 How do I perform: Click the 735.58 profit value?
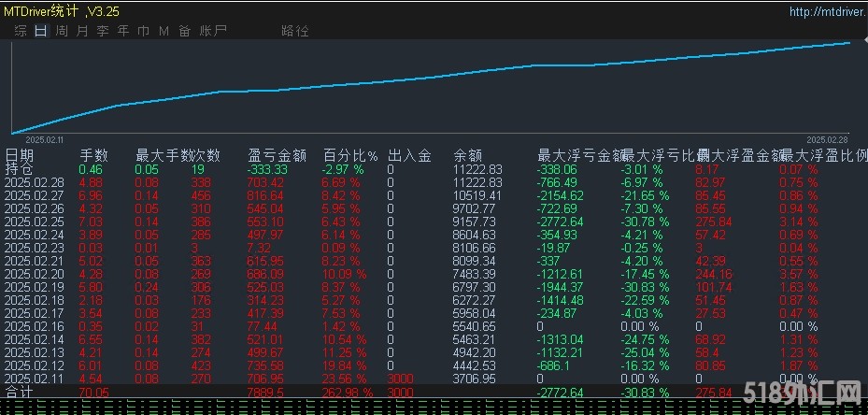click(265, 366)
